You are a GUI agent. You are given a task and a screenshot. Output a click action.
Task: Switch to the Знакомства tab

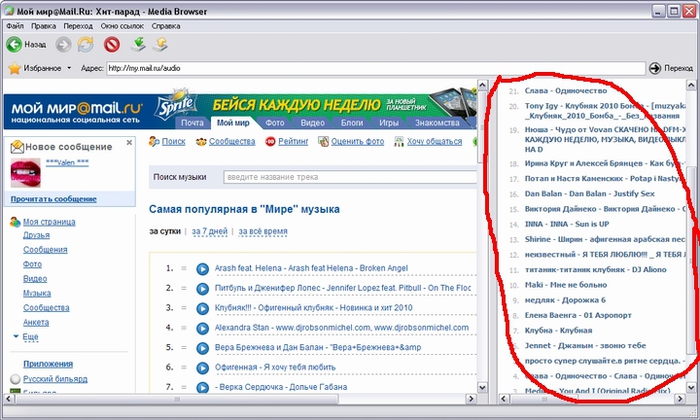tap(437, 123)
